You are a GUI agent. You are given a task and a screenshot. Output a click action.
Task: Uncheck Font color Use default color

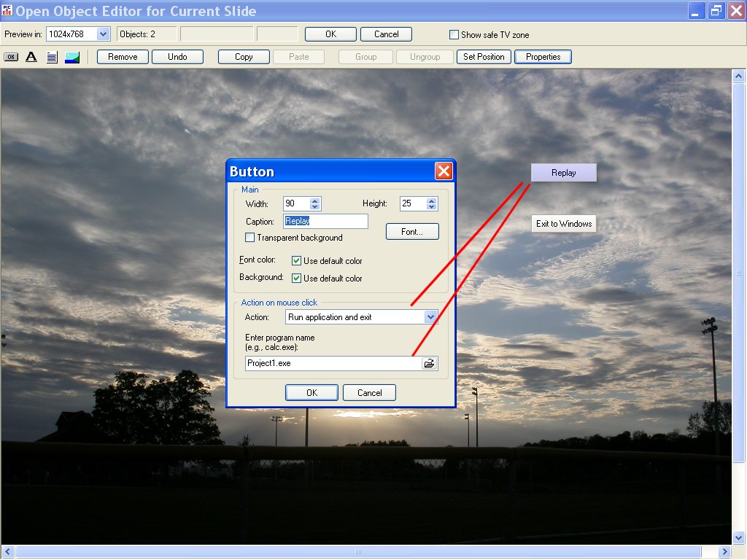297,261
